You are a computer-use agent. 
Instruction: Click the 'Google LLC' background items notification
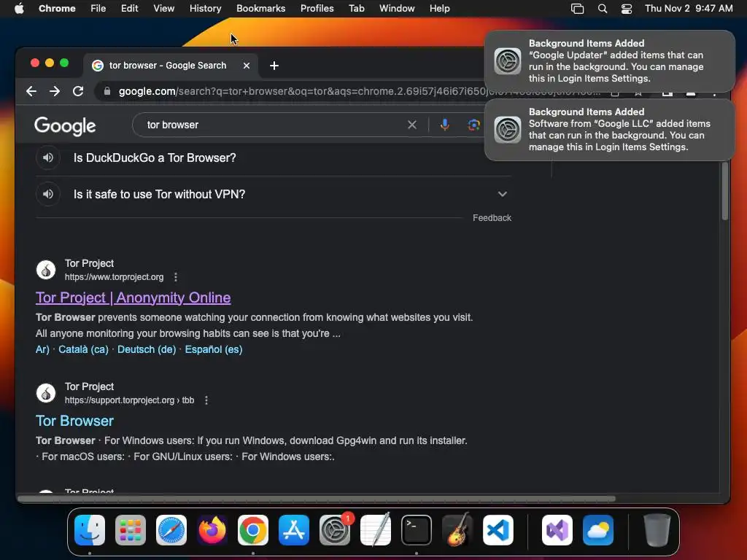pos(609,130)
